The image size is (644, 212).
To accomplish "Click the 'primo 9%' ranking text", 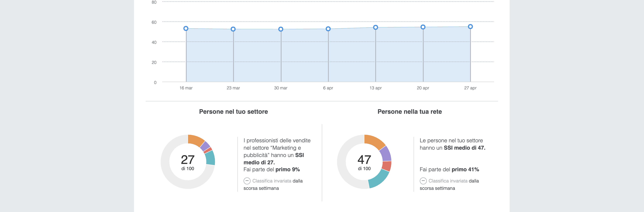I will [x=287, y=169].
